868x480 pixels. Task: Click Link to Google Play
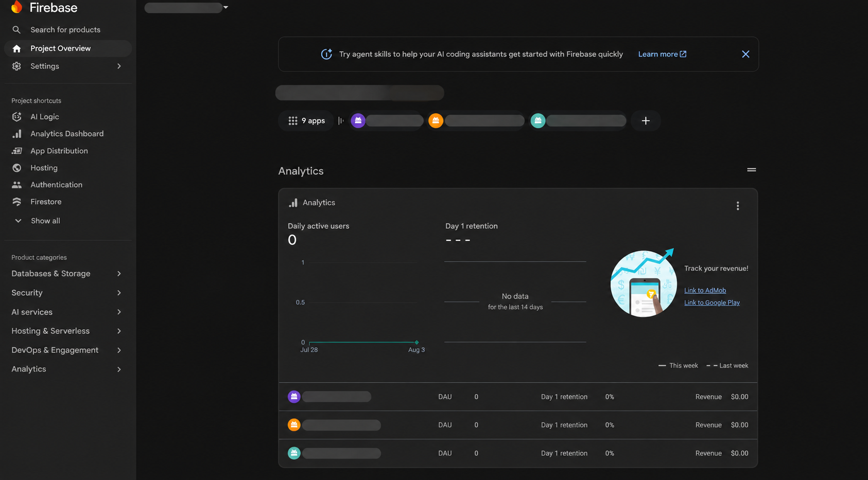click(711, 303)
